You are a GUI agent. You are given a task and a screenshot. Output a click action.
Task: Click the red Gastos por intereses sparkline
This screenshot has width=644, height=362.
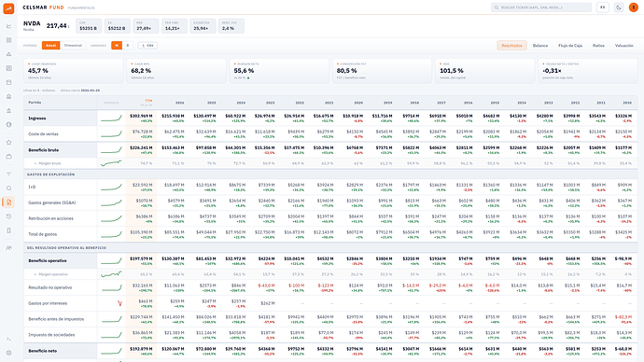pyautogui.click(x=119, y=303)
